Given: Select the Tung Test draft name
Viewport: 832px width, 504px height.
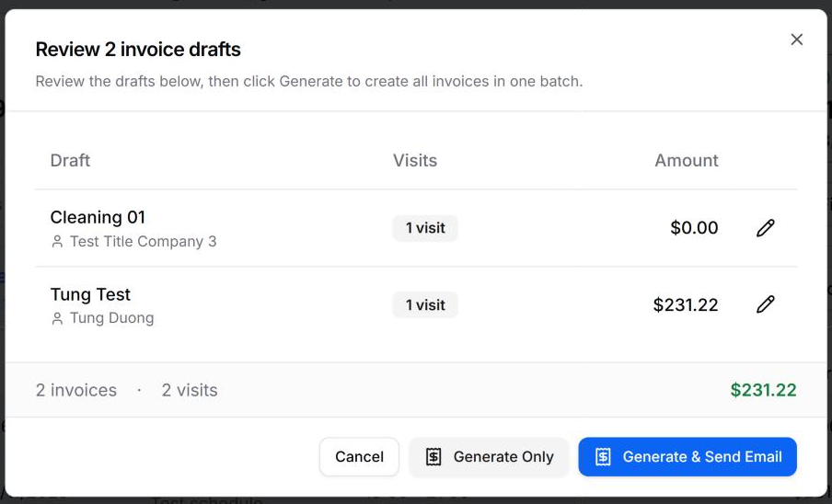Looking at the screenshot, I should point(90,294).
